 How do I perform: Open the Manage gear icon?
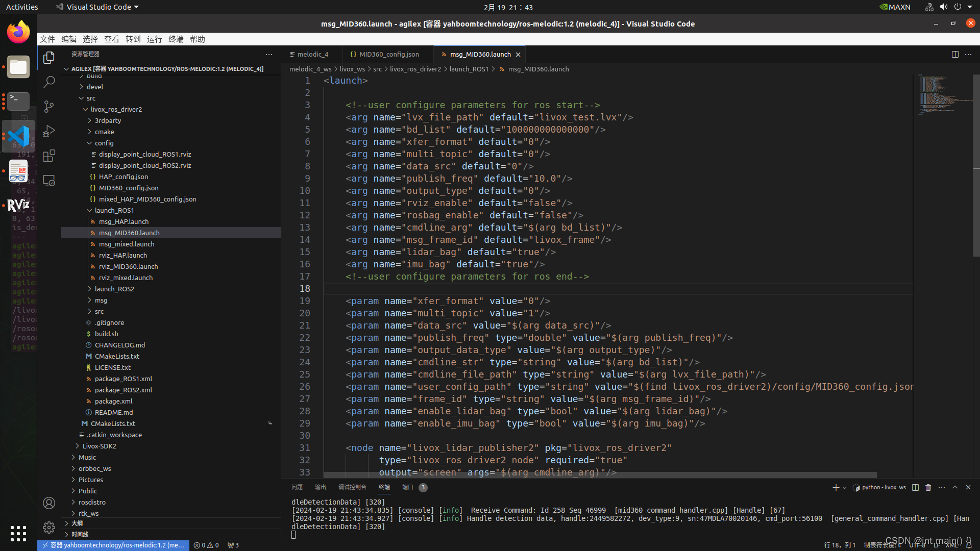pos(49,528)
